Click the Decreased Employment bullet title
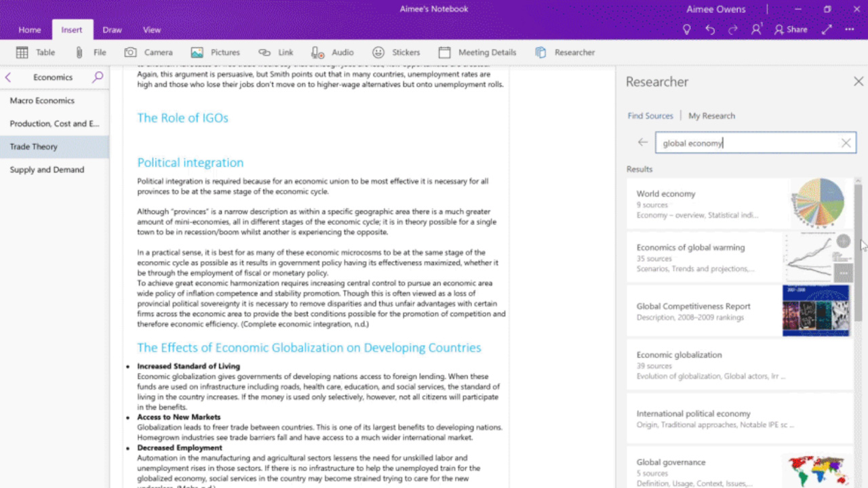This screenshot has height=488, width=868. coord(180,447)
